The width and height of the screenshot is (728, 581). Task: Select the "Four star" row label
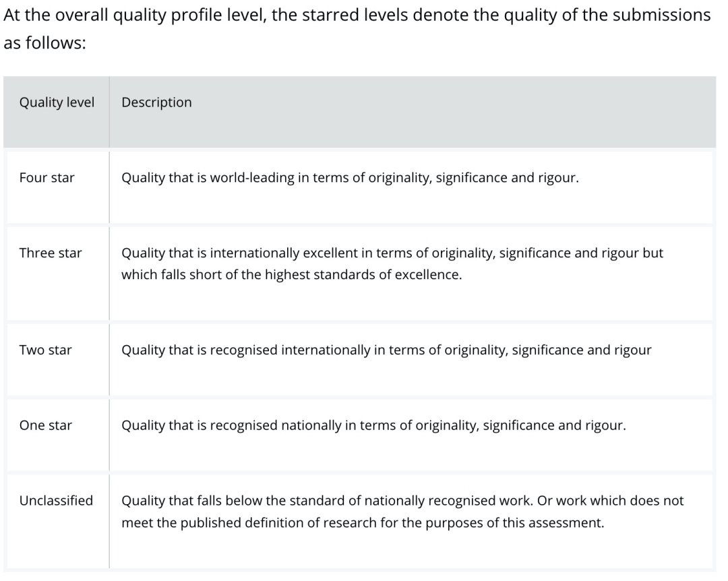pyautogui.click(x=47, y=179)
